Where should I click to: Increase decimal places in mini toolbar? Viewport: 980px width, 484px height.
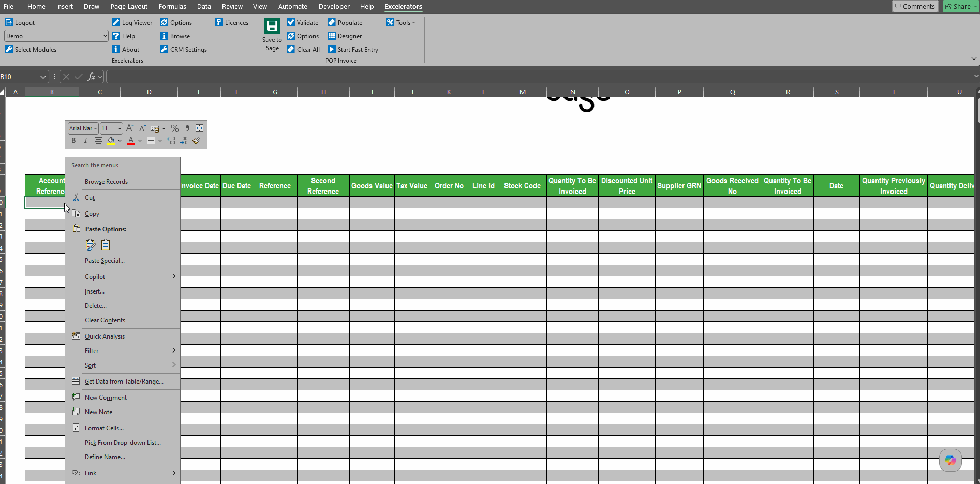click(x=171, y=141)
